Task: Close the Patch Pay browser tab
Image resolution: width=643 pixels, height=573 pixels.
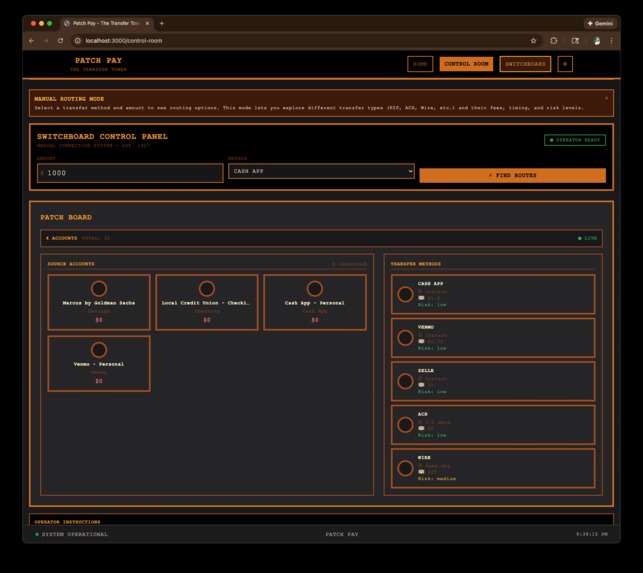Action: (x=147, y=23)
